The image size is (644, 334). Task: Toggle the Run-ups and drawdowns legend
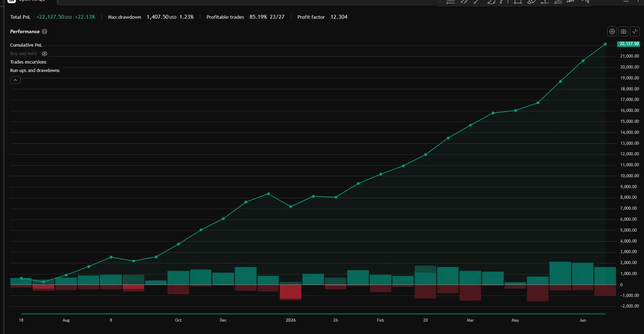coord(35,71)
